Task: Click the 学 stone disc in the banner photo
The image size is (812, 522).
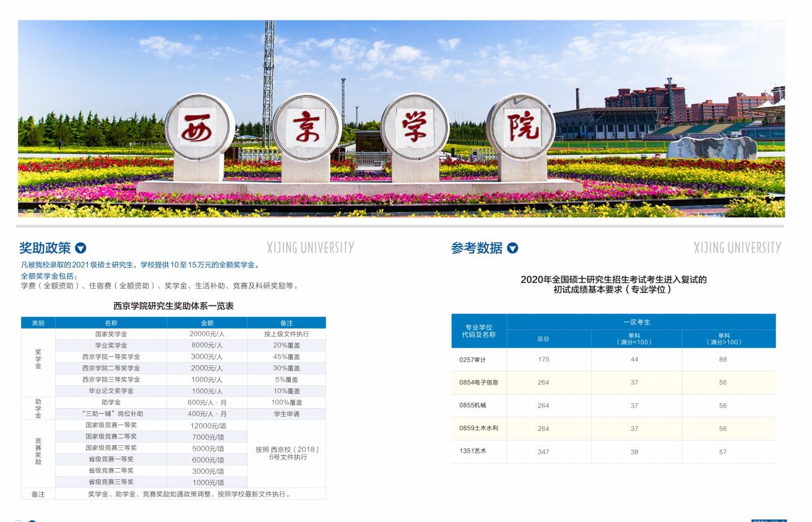Action: pyautogui.click(x=415, y=127)
